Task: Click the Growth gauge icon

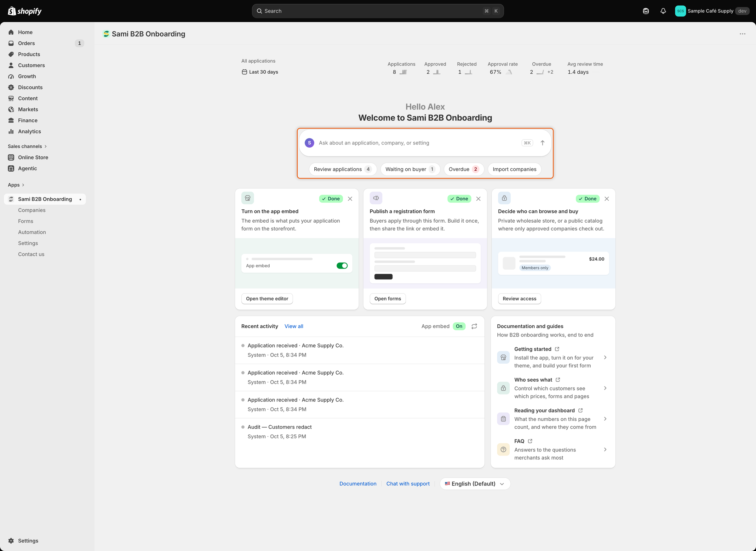Action: 11,77
